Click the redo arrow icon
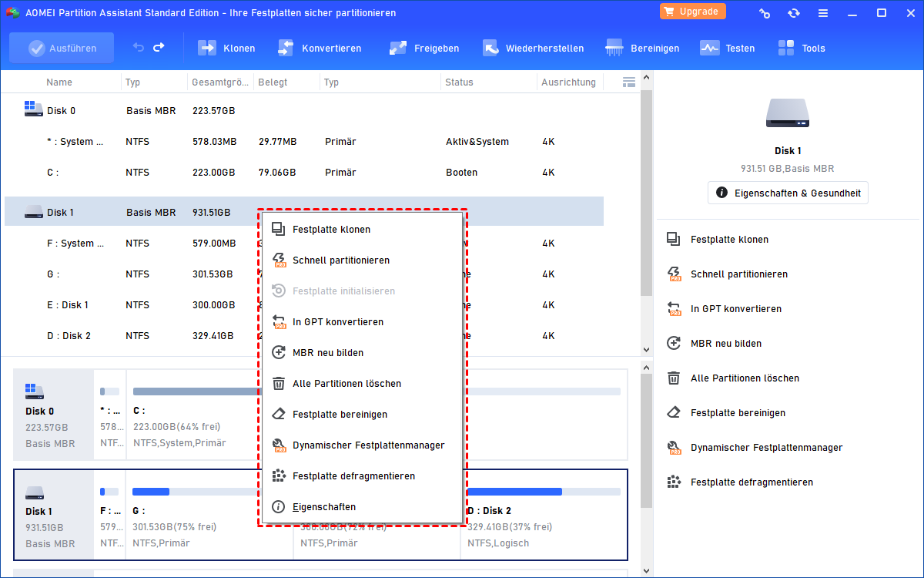 159,48
